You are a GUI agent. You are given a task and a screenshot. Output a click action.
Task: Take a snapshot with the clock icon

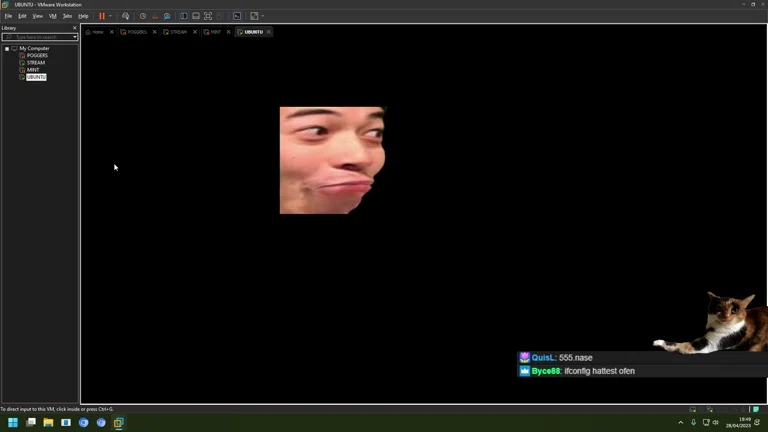pos(143,16)
